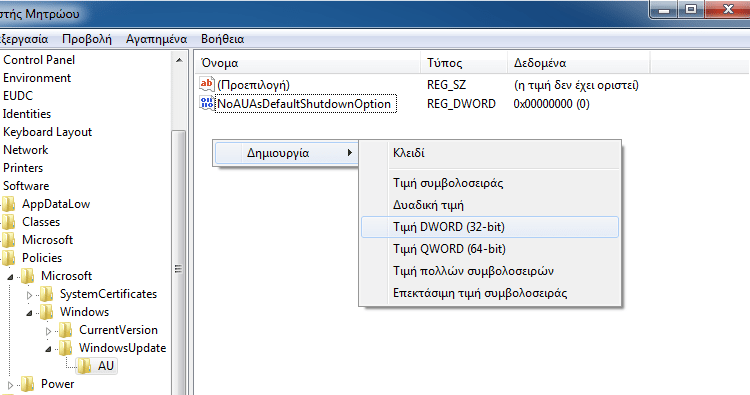Expand the SystemCertificates tree node
Image resolution: width=750 pixels, height=395 pixels.
pyautogui.click(x=29, y=295)
